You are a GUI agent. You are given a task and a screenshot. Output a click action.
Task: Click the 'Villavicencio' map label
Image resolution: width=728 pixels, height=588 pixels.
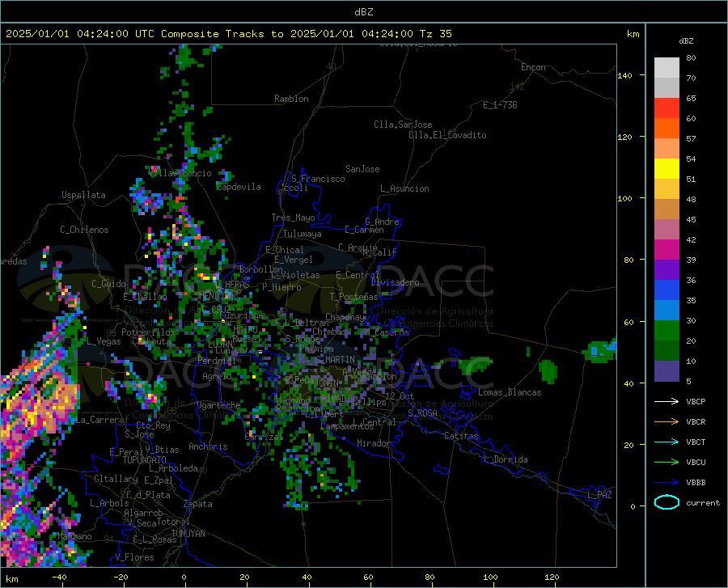(180, 173)
